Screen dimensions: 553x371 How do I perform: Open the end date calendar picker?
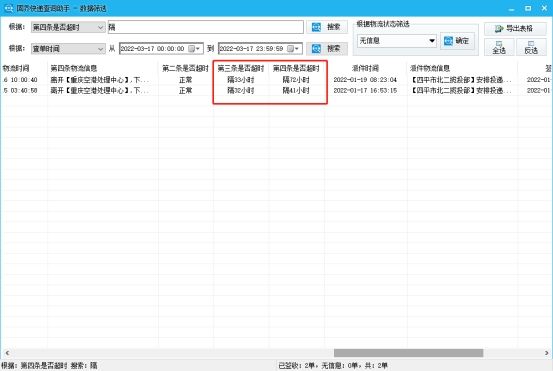coord(293,49)
